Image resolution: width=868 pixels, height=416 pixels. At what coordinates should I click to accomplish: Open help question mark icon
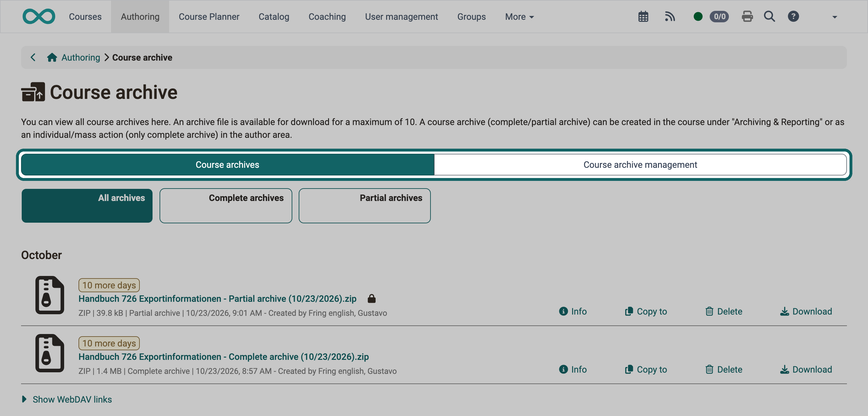pos(793,17)
